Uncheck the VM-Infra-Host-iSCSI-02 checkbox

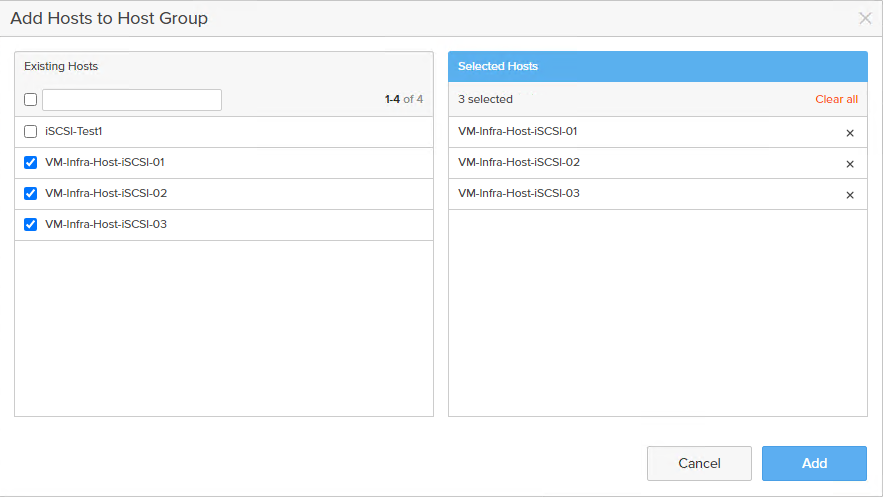(x=30, y=194)
